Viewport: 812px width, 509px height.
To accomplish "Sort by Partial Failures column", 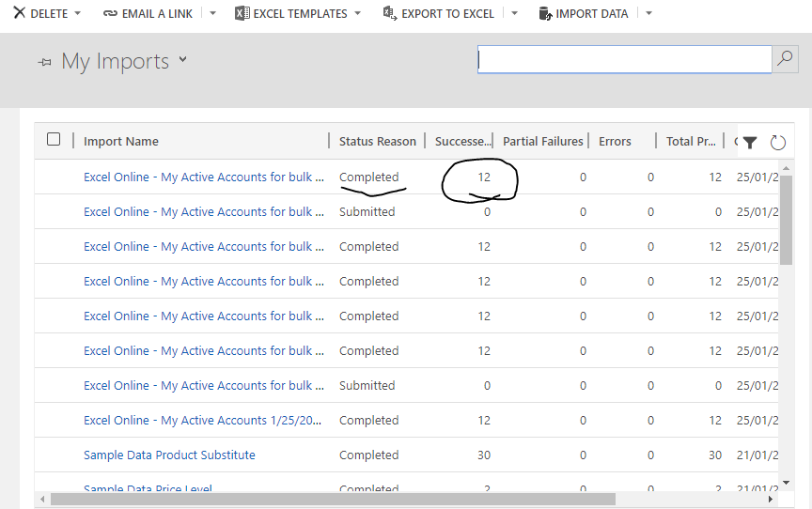I will (542, 141).
